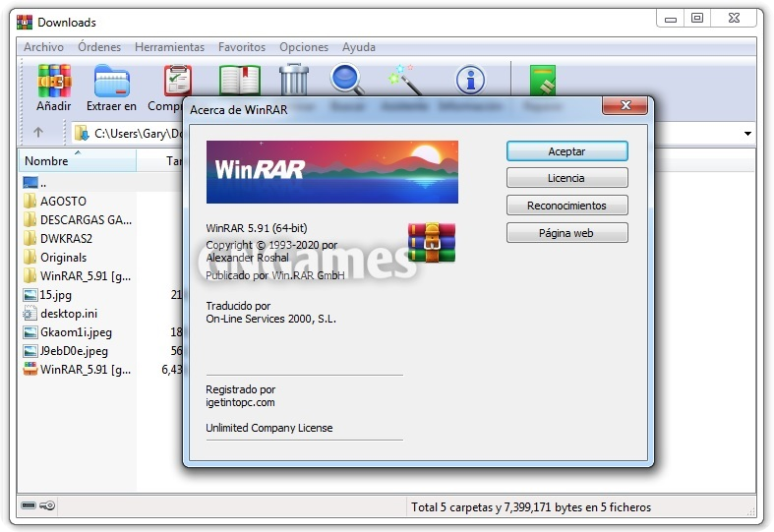Click the Añadir toolbar icon
This screenshot has height=532, width=774.
coord(54,81)
